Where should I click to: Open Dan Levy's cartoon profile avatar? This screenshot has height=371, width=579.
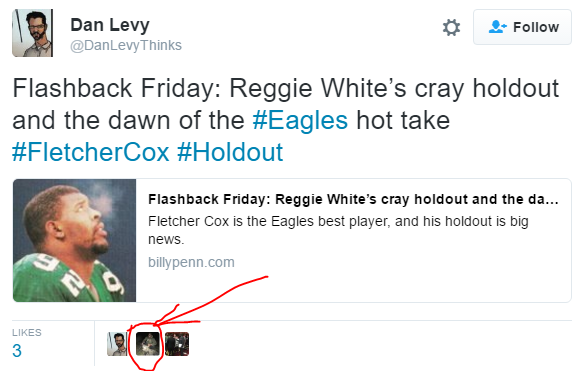[32, 33]
